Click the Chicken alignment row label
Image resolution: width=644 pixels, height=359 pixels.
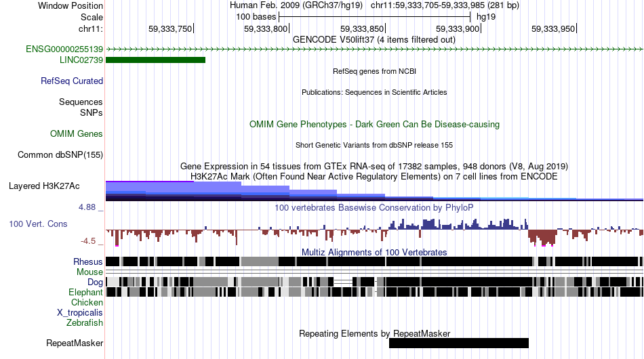(x=87, y=302)
